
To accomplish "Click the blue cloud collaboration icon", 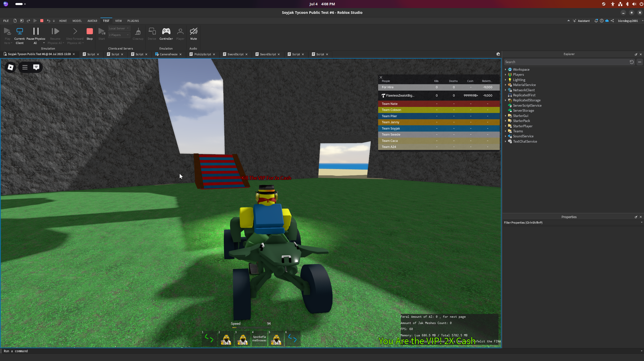I will [607, 21].
